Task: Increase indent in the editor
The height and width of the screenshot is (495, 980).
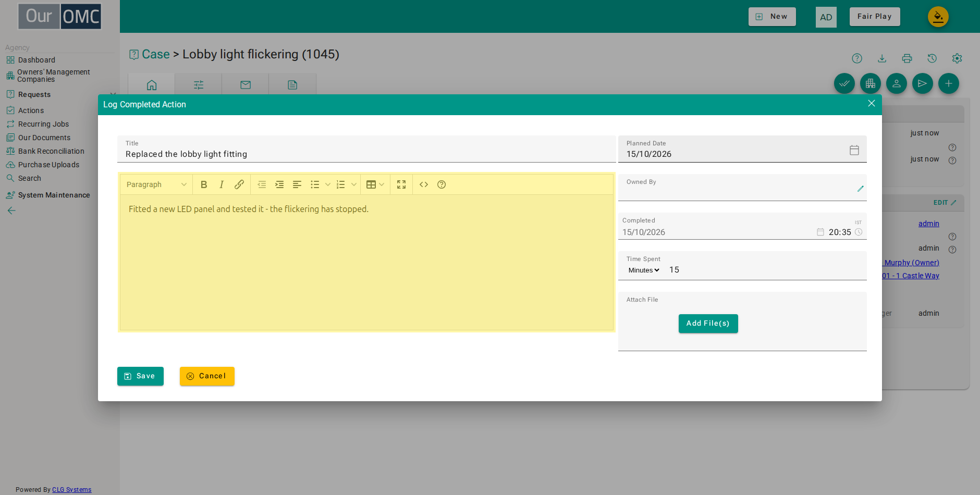Action: point(279,184)
